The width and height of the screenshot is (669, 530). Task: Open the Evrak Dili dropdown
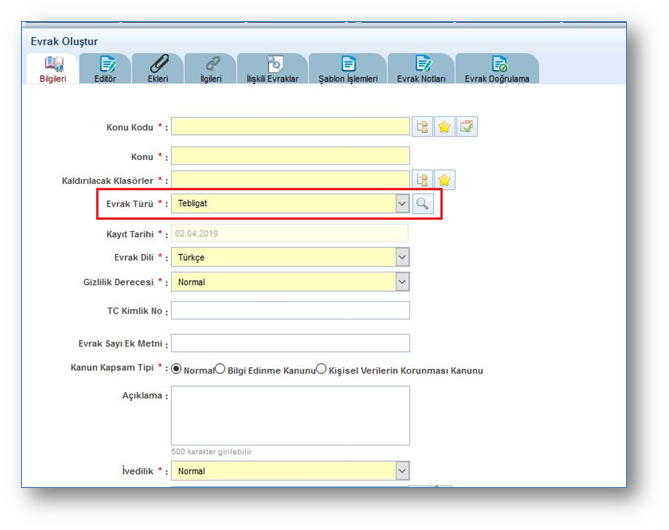tap(402, 257)
